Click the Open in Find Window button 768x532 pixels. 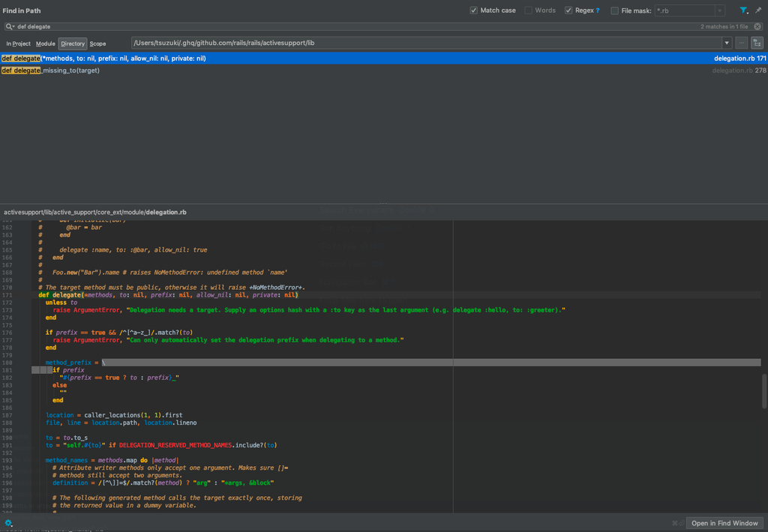pos(724,522)
